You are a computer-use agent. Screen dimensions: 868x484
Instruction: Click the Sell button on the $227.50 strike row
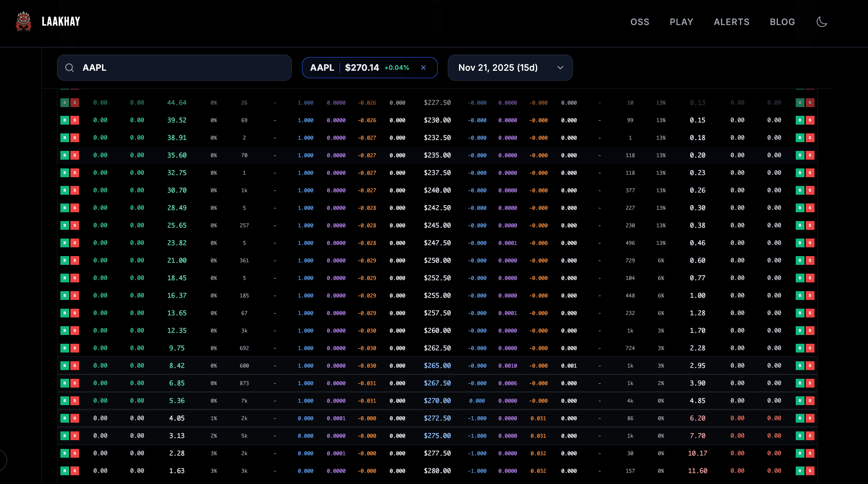(74, 102)
